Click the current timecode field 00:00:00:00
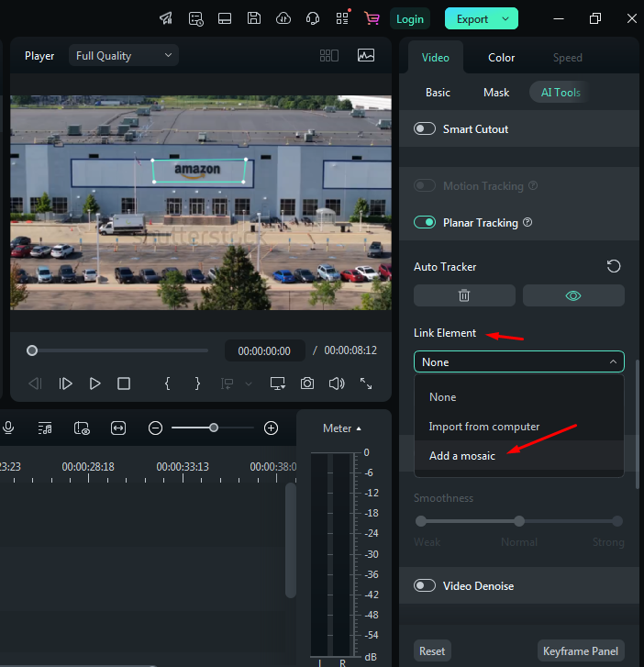644x667 pixels. click(x=264, y=351)
